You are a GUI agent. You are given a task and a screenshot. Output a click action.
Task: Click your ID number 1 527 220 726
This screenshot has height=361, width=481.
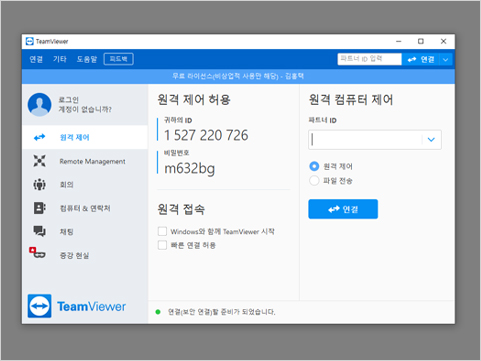(206, 135)
